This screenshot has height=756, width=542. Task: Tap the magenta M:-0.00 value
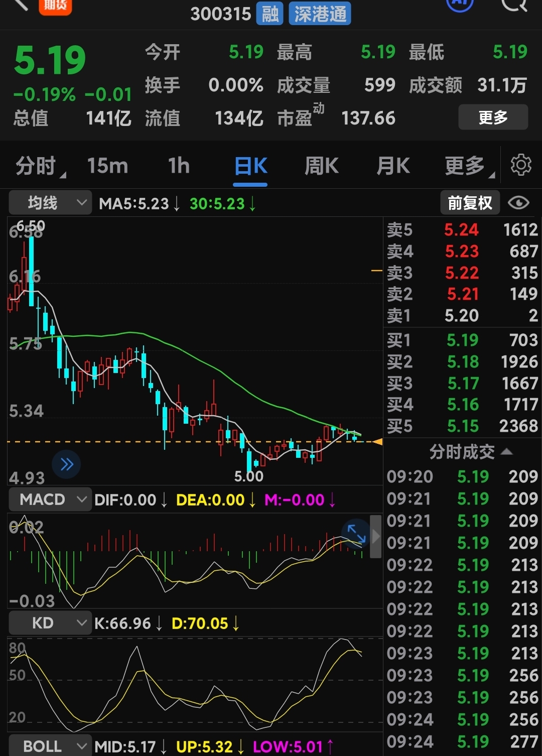(x=300, y=500)
